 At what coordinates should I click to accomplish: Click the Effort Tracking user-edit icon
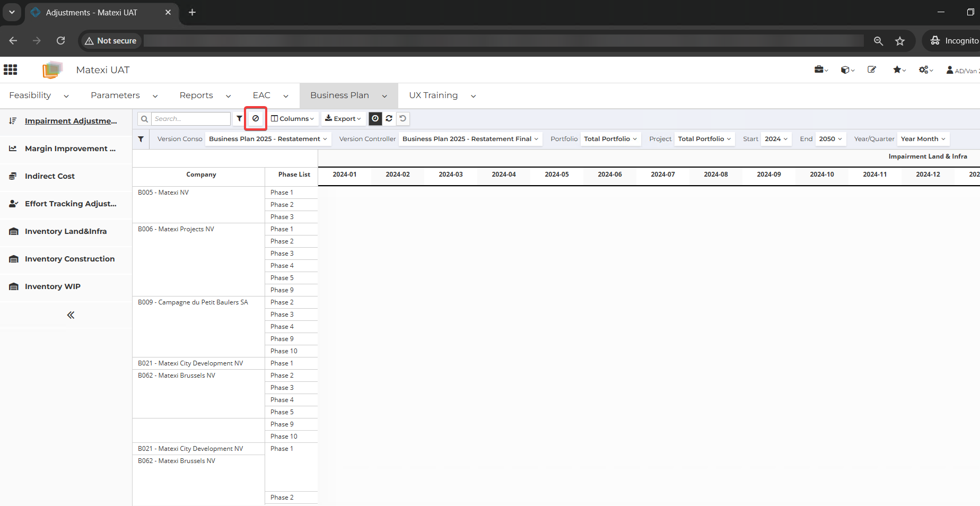click(13, 204)
